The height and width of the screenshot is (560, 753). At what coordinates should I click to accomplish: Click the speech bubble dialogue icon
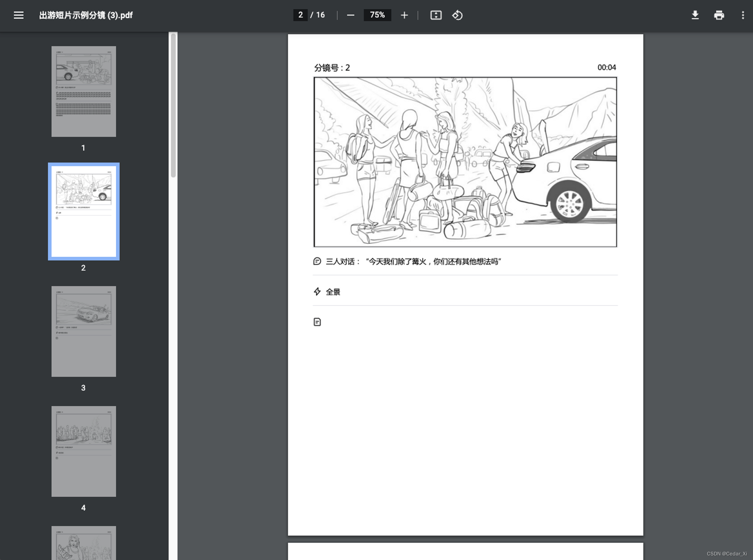pos(317,261)
